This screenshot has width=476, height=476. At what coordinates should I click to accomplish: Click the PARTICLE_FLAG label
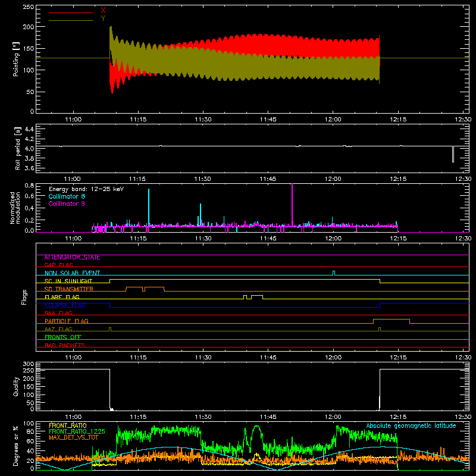67,321
